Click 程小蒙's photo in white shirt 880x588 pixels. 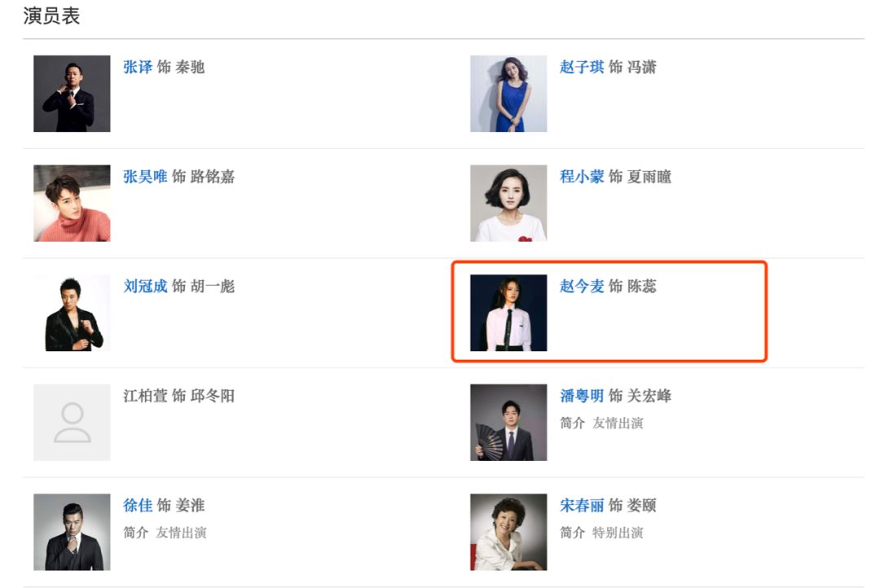[x=508, y=203]
